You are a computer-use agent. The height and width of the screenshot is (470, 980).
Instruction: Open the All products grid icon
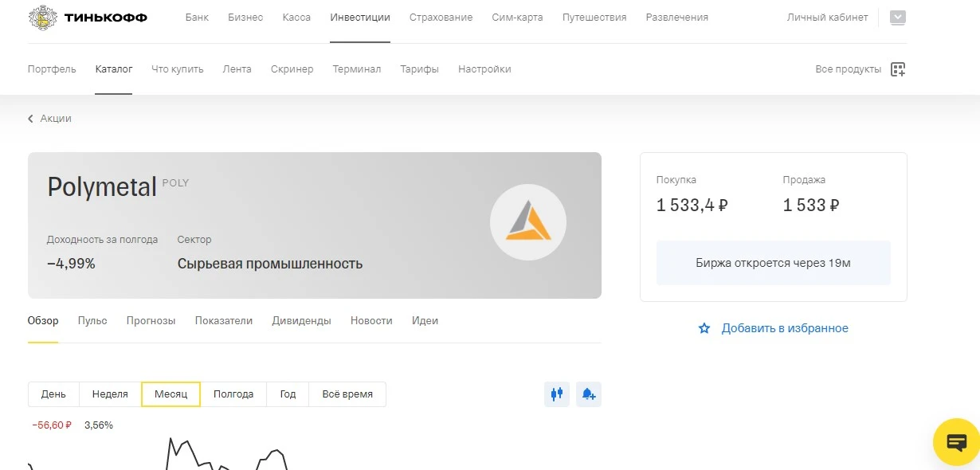(x=898, y=69)
